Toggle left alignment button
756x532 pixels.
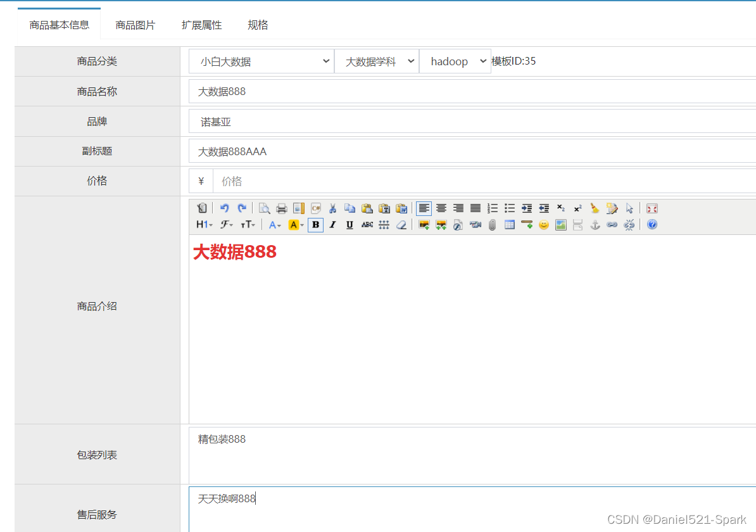point(424,208)
